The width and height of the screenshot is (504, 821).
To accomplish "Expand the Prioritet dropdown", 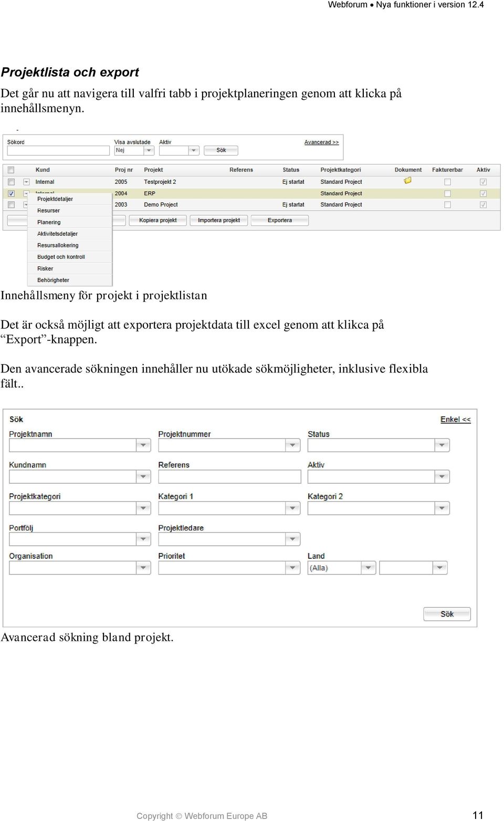I will (293, 568).
